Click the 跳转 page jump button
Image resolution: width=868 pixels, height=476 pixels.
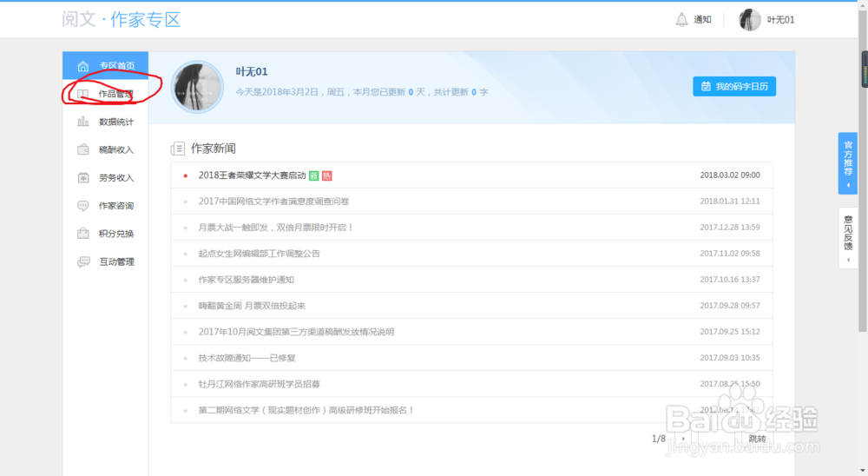coord(757,439)
